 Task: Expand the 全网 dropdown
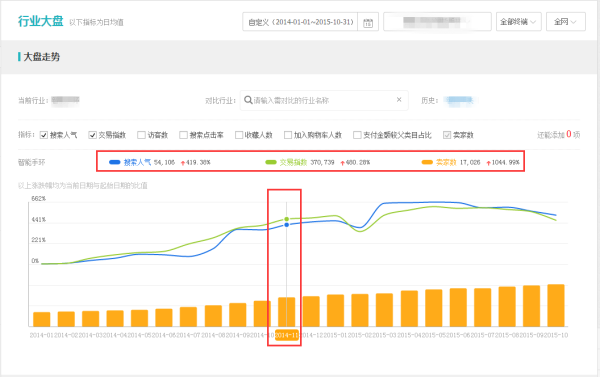point(566,22)
